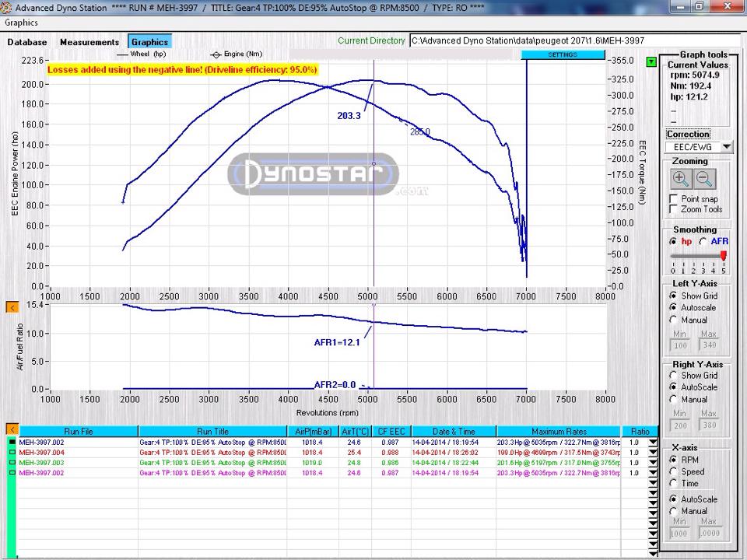The width and height of the screenshot is (747, 560).
Task: Click the green arrow marker beside SETTINGS
Action: (651, 62)
